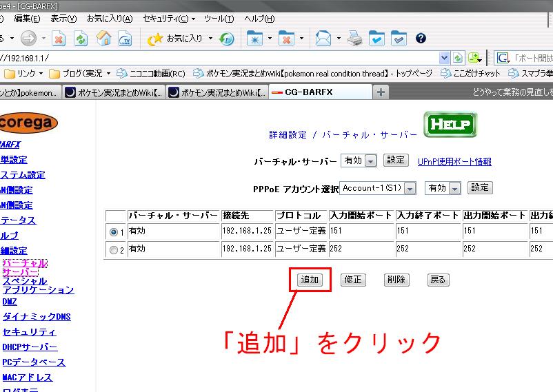553x392 pixels.
Task: Click the 追加 button
Action: click(x=310, y=280)
